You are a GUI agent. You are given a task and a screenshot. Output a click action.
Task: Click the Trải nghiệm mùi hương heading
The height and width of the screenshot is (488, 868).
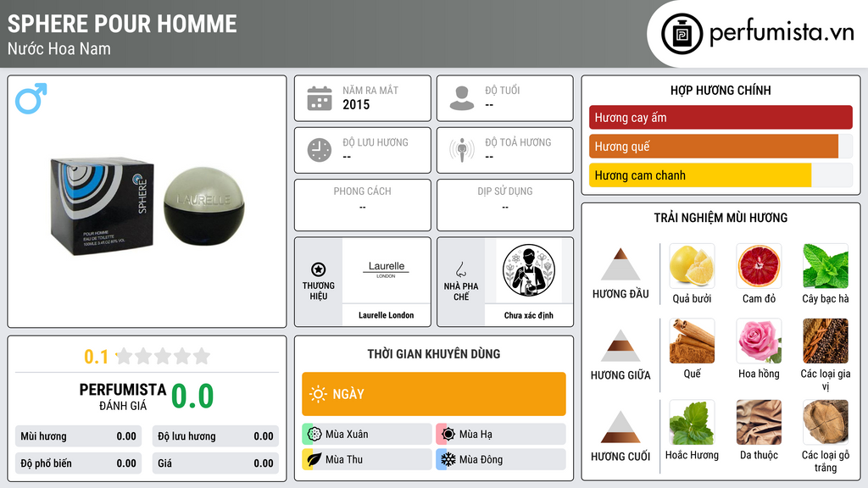pyautogui.click(x=721, y=218)
